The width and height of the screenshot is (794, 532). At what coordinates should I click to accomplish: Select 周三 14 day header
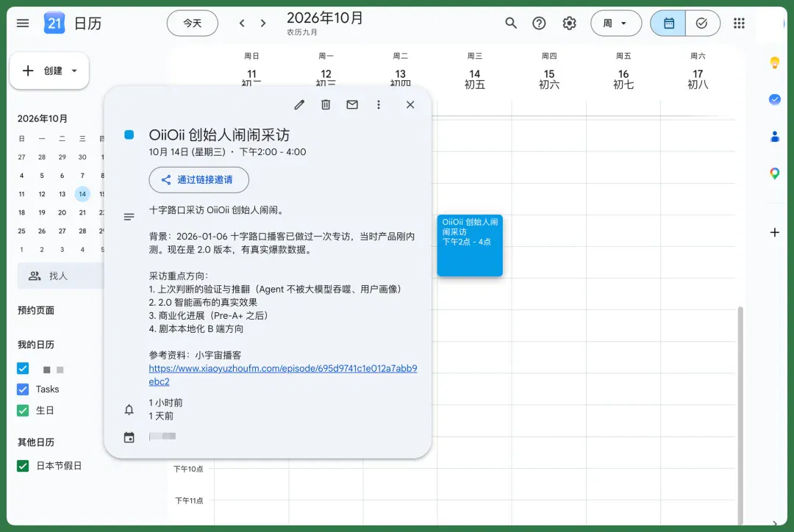pos(475,71)
